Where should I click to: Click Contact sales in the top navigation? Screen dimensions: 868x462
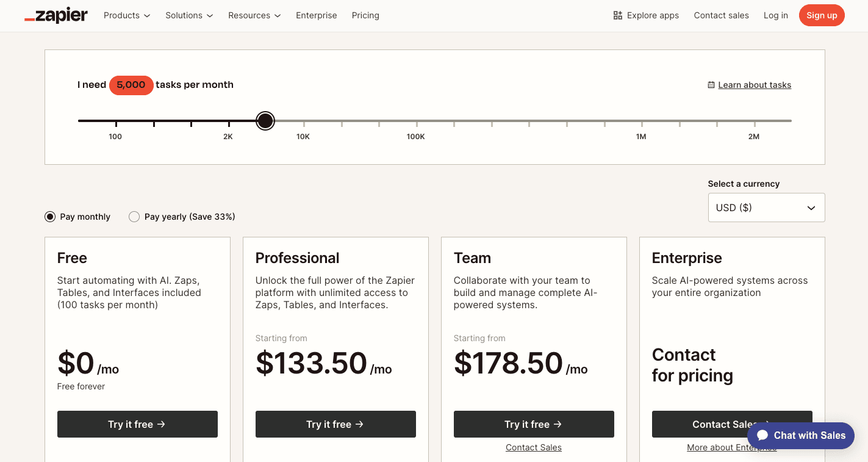pos(721,15)
